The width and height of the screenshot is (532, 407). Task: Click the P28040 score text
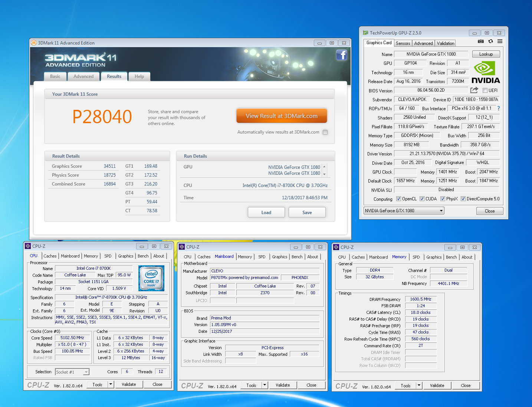102,117
